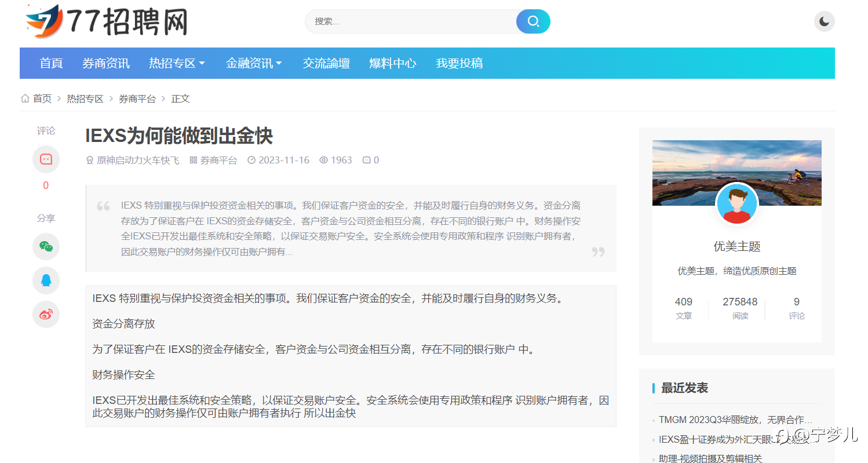The image size is (868, 463).
Task: Click the author avatar in sidebar card
Action: [737, 204]
